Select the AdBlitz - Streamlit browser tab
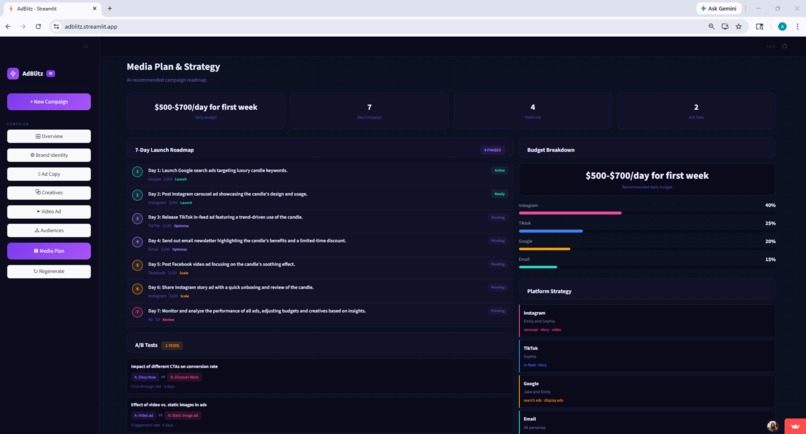This screenshot has width=806, height=434. coord(50,9)
